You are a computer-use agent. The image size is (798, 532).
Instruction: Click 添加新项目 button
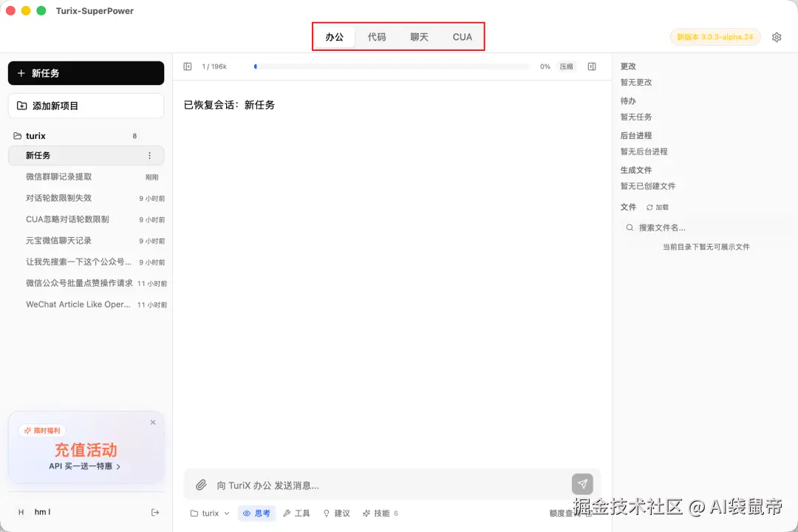click(x=86, y=106)
